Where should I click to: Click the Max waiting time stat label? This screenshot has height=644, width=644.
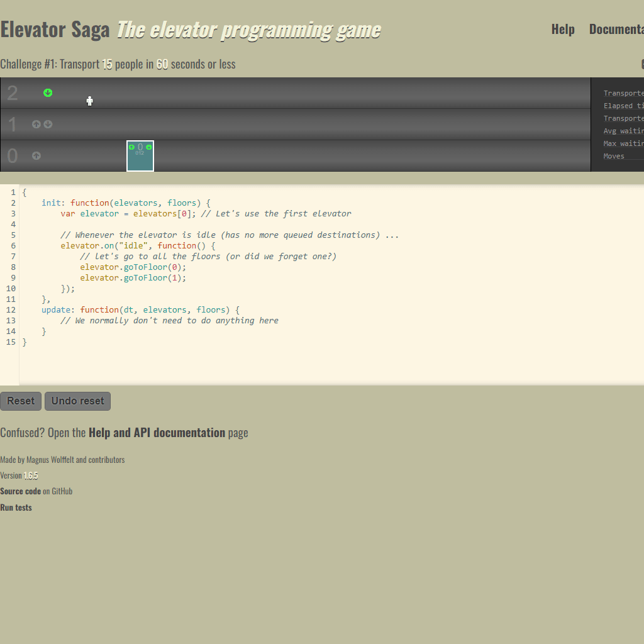pos(623,143)
